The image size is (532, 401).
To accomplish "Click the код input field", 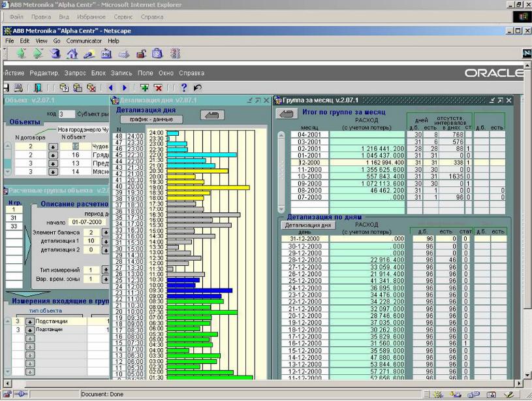I will pyautogui.click(x=67, y=114).
